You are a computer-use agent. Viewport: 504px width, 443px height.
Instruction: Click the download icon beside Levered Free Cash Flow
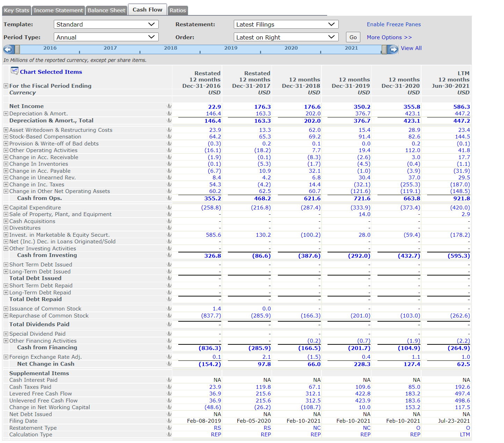[x=169, y=394]
